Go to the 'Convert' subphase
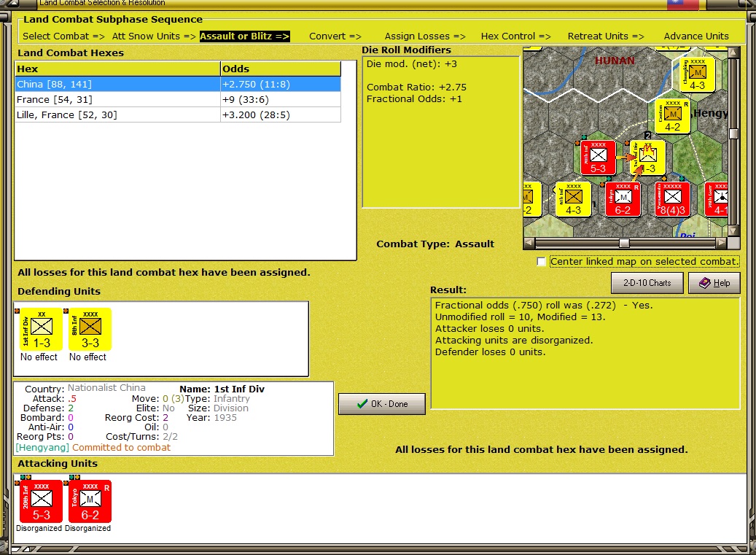The width and height of the screenshot is (756, 555). (x=335, y=36)
